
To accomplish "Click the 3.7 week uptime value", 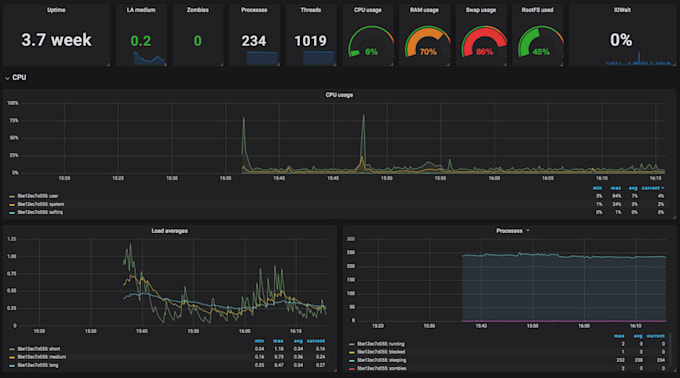I will click(x=56, y=40).
